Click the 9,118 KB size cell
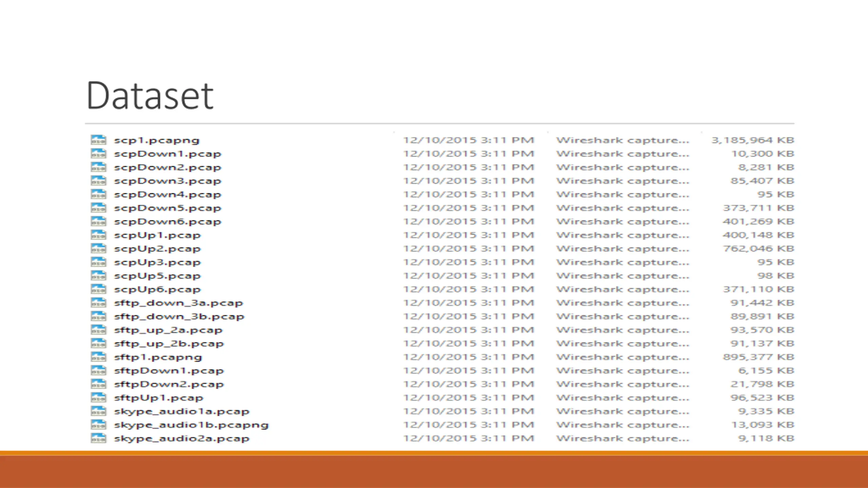Image resolution: width=868 pixels, height=488 pixels. [x=766, y=439]
